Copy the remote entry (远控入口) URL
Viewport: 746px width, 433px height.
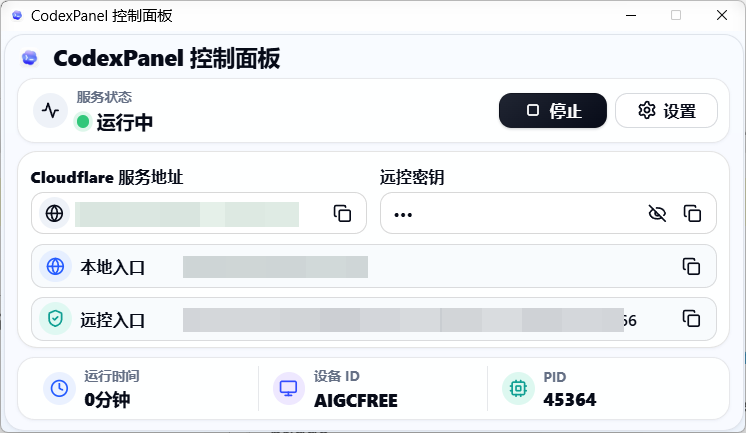tap(691, 319)
